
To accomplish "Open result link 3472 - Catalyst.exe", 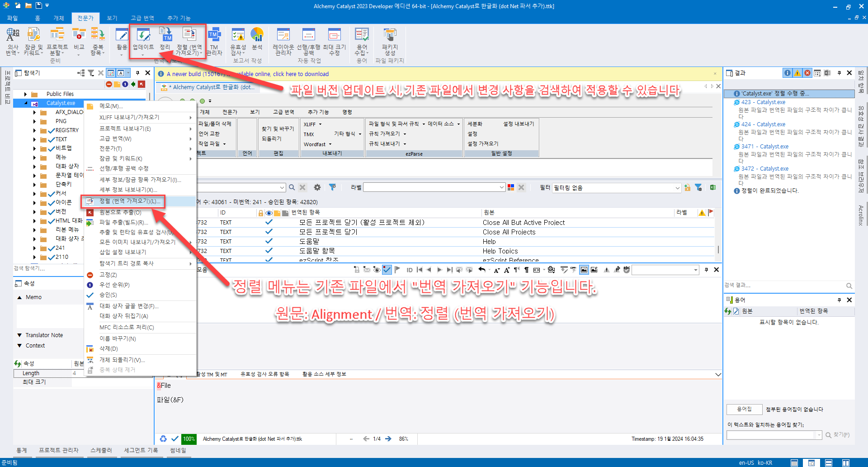I will tap(765, 169).
